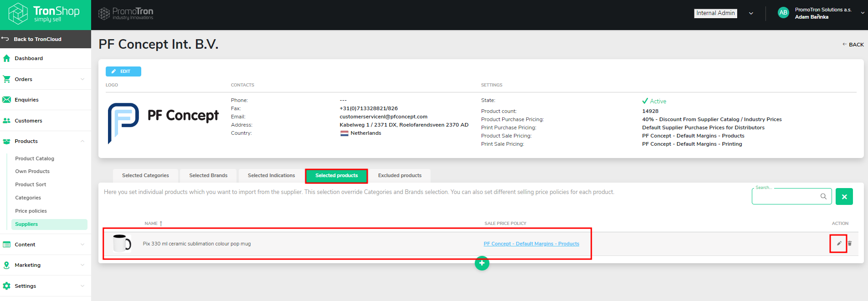Open Own Products in the sidebar
Viewport: 868px width, 301px height.
pos(32,171)
